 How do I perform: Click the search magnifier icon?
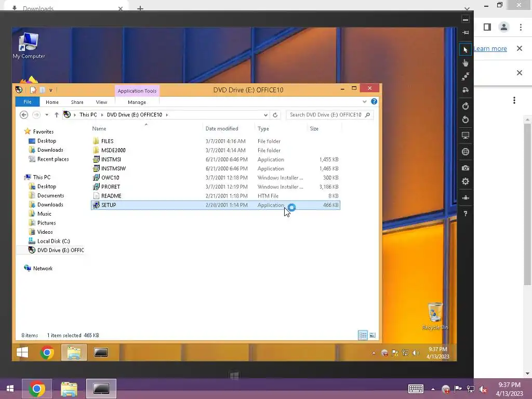367,115
